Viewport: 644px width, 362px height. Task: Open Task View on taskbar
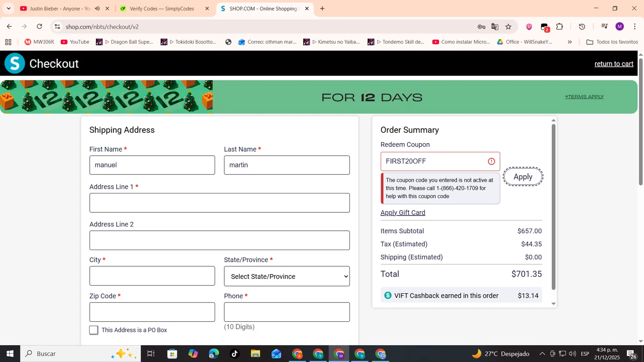151,354
